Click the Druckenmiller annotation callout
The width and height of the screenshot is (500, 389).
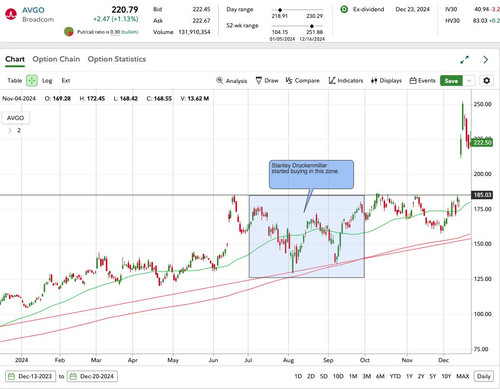[x=311, y=174]
